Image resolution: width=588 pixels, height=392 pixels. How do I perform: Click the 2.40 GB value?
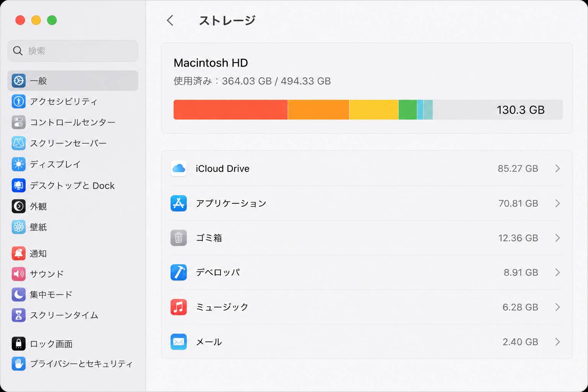point(520,342)
